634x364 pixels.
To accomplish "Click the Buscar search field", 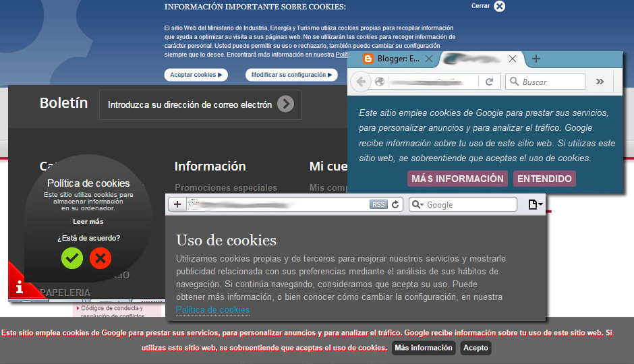I will [545, 82].
